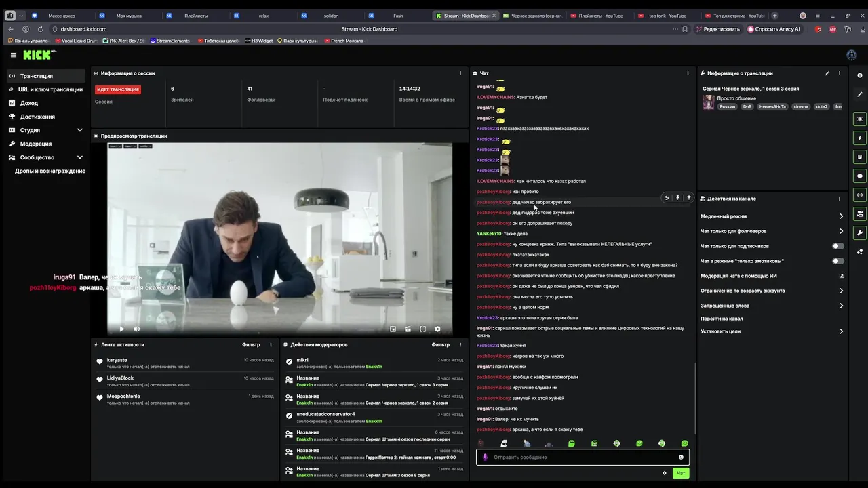
Task: Select the cinema stream tag
Action: coord(801,106)
